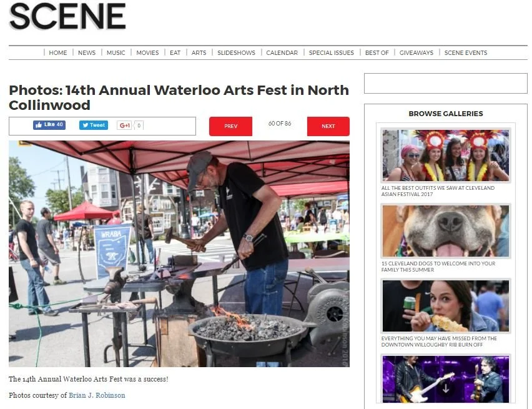Open the SCENE EVENTS nav item
532x409 pixels.
(x=466, y=52)
